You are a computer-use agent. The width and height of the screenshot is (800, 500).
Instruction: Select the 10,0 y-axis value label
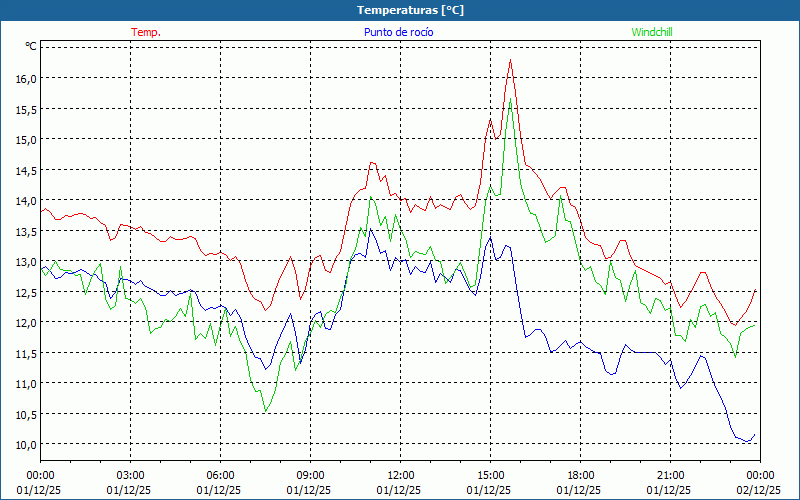(x=25, y=444)
